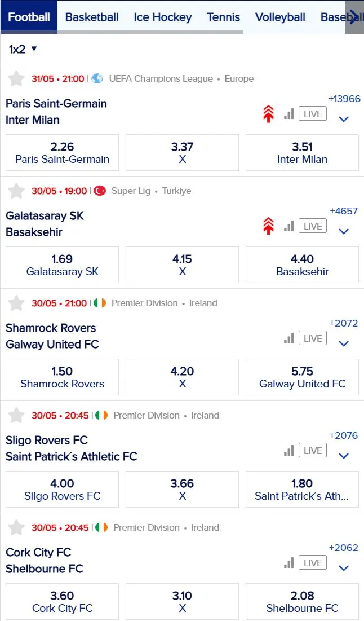
Task: Open statistics bars icon for Sligo Rovers match
Action: click(x=289, y=451)
